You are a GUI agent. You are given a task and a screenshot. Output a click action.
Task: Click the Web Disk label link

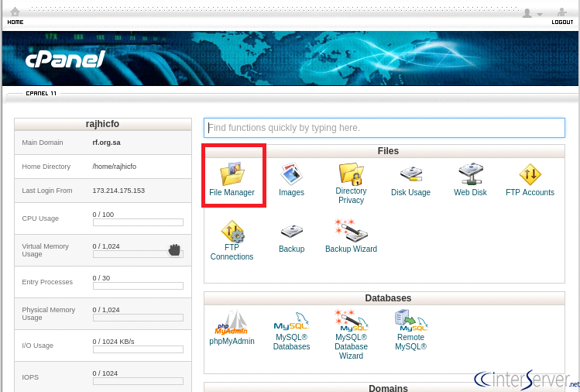tap(471, 192)
